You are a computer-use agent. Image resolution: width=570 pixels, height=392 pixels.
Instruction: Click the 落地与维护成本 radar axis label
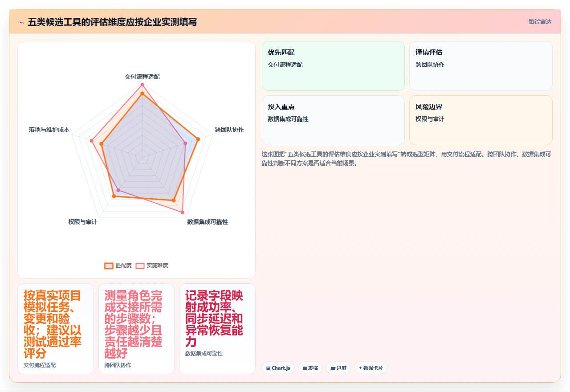(x=49, y=130)
